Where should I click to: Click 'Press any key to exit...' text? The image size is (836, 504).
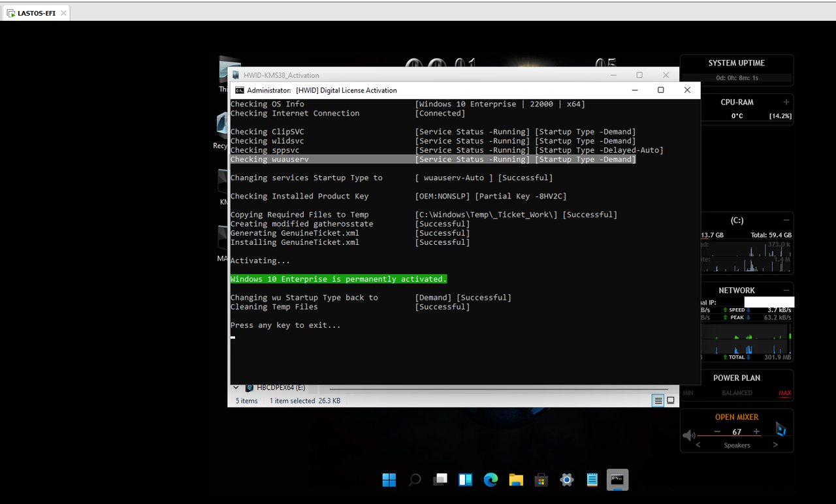(285, 325)
